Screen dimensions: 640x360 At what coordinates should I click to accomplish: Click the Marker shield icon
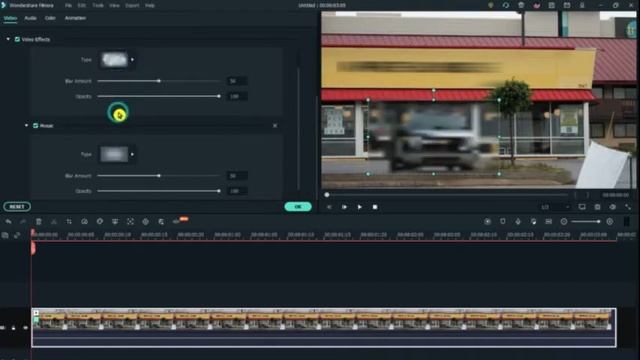point(502,221)
